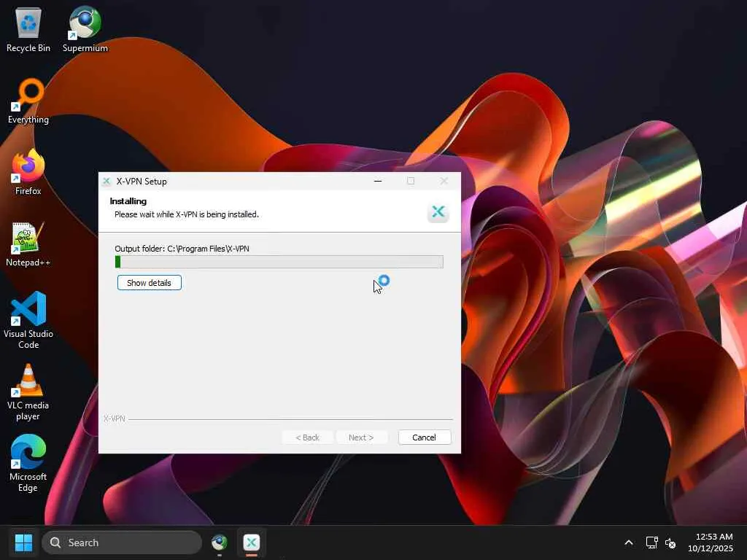Show hidden system tray icons
Image resolution: width=747 pixels, height=560 pixels.
click(x=629, y=542)
